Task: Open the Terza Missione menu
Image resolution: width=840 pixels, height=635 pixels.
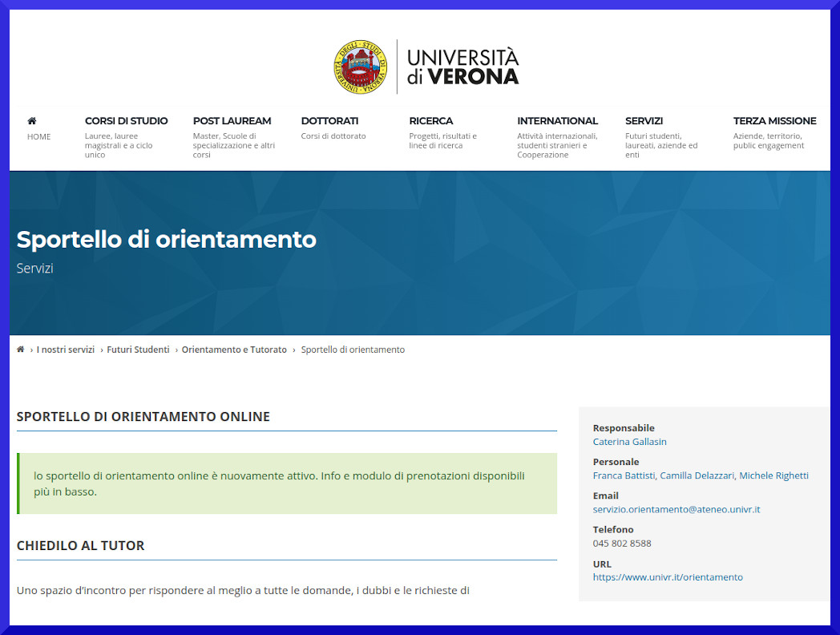Action: coord(774,121)
